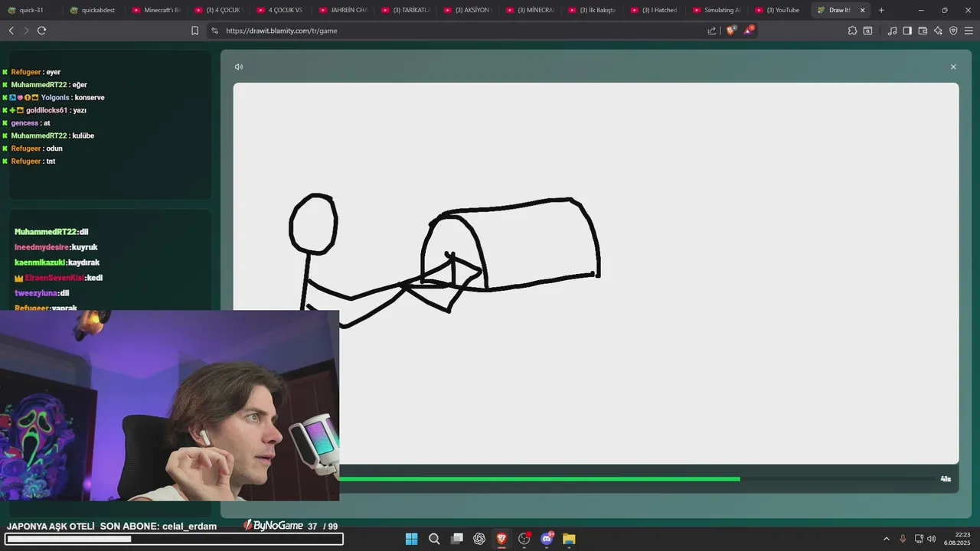Open the browser hamburger menu
Image resolution: width=980 pixels, height=551 pixels.
pos(969,31)
